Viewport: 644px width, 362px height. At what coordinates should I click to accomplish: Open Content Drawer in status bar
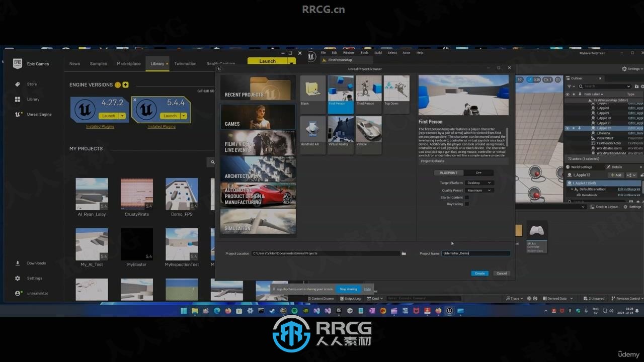point(320,299)
